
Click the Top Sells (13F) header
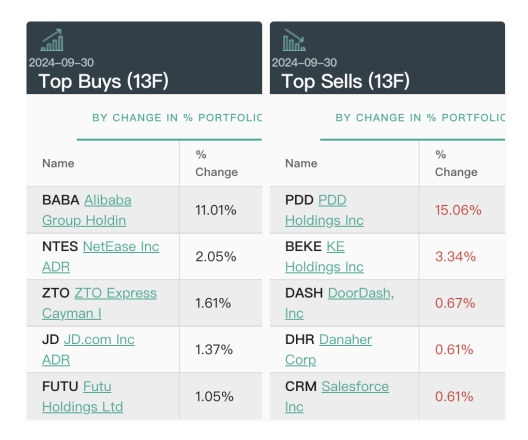[x=345, y=81]
